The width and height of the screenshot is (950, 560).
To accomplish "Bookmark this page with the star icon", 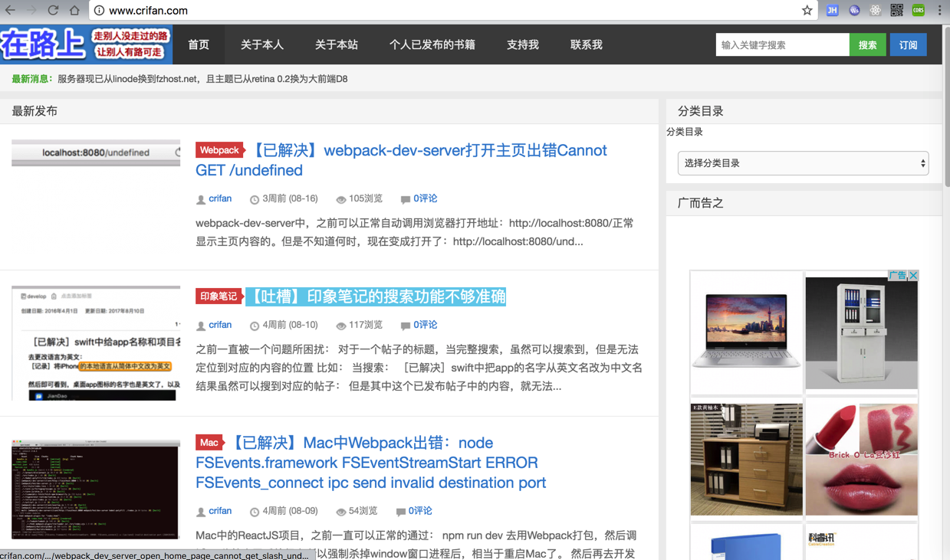I will click(807, 11).
